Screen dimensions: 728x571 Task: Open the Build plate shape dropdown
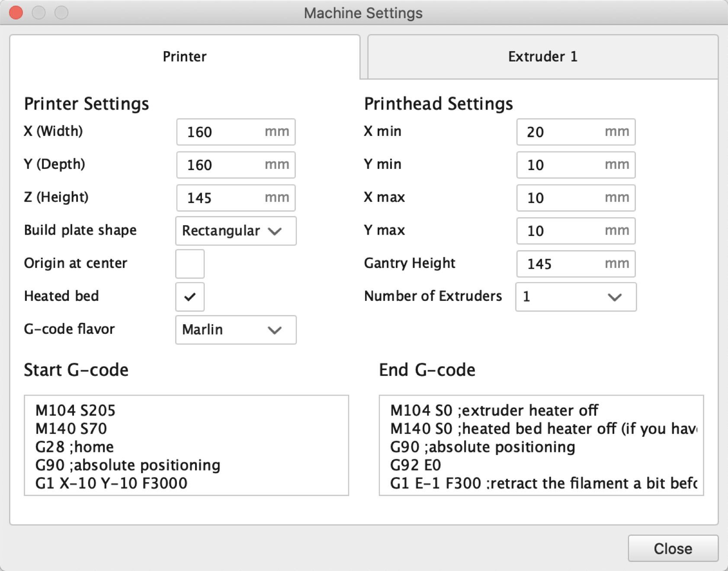tap(236, 231)
